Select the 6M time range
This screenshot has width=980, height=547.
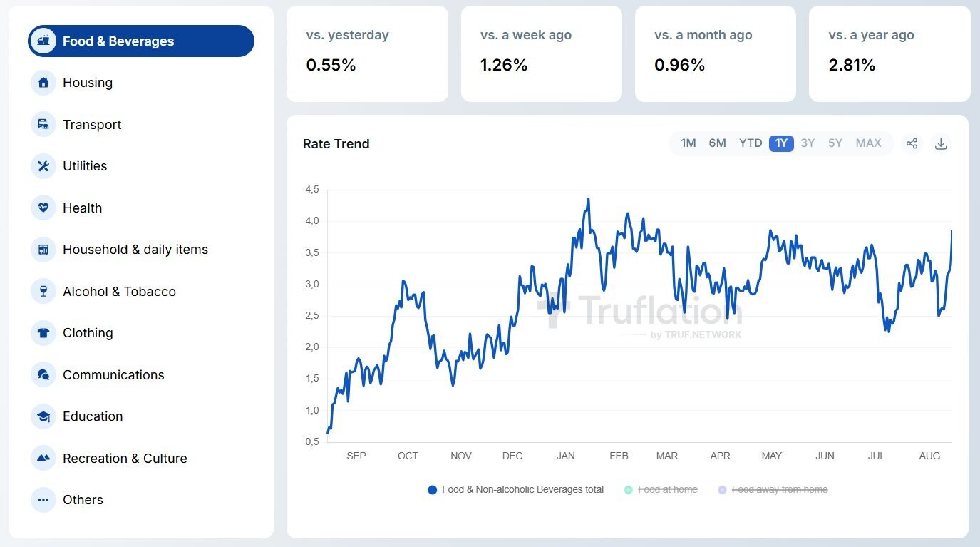(x=717, y=143)
